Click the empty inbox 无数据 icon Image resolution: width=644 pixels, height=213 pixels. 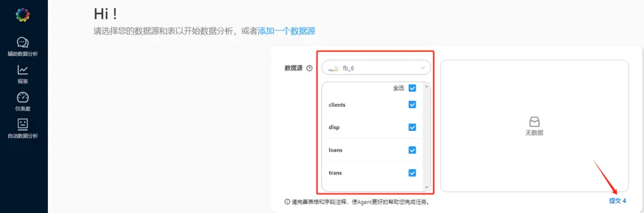click(x=534, y=121)
